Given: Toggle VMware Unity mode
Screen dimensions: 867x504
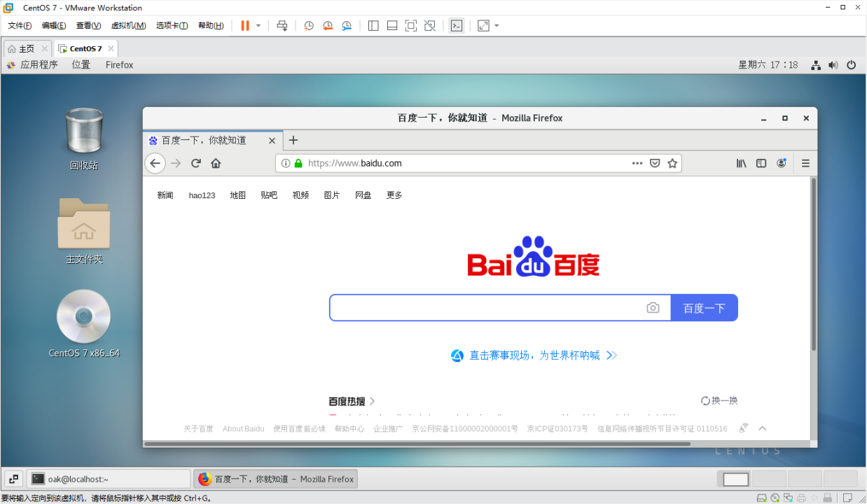Looking at the screenshot, I should (x=430, y=25).
